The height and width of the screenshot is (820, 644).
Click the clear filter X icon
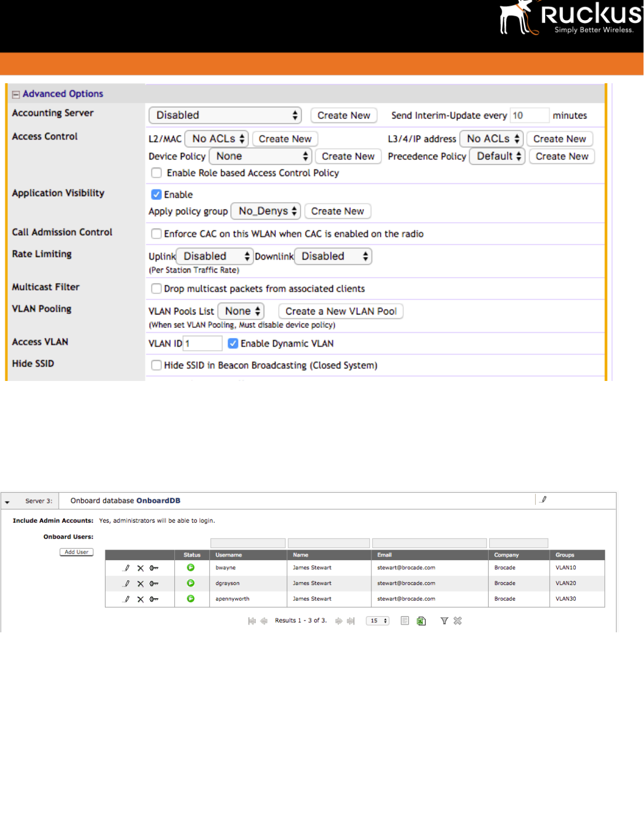pos(457,621)
